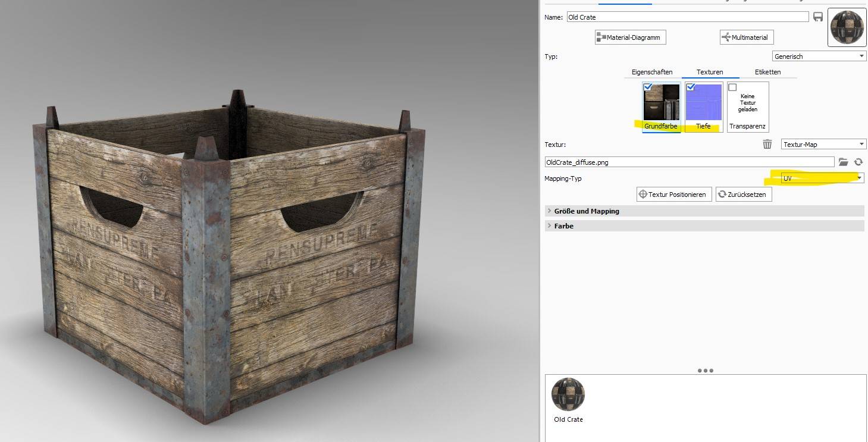Open the Textur-Map type dropdown
This screenshot has width=868, height=442.
coord(823,144)
